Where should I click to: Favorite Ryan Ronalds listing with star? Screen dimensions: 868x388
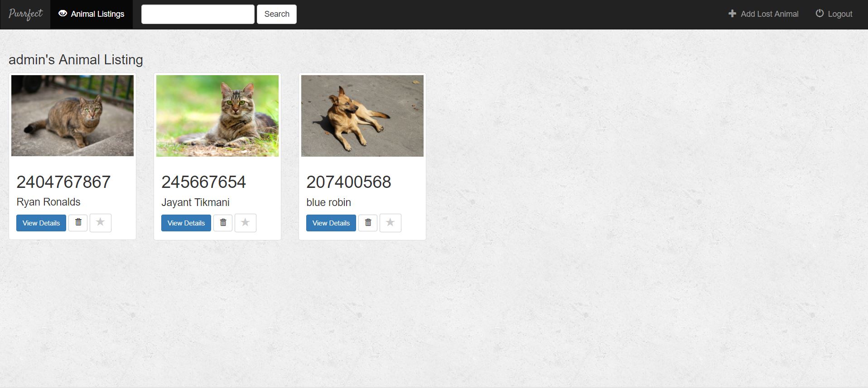click(101, 223)
